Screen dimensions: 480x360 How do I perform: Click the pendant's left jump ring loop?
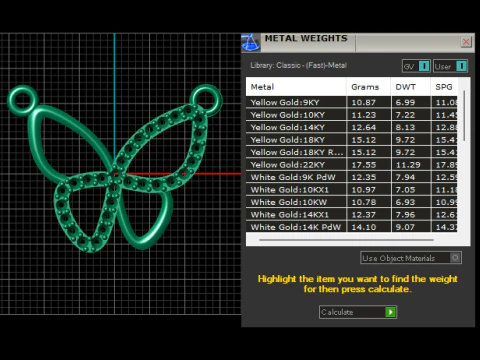pyautogui.click(x=23, y=100)
